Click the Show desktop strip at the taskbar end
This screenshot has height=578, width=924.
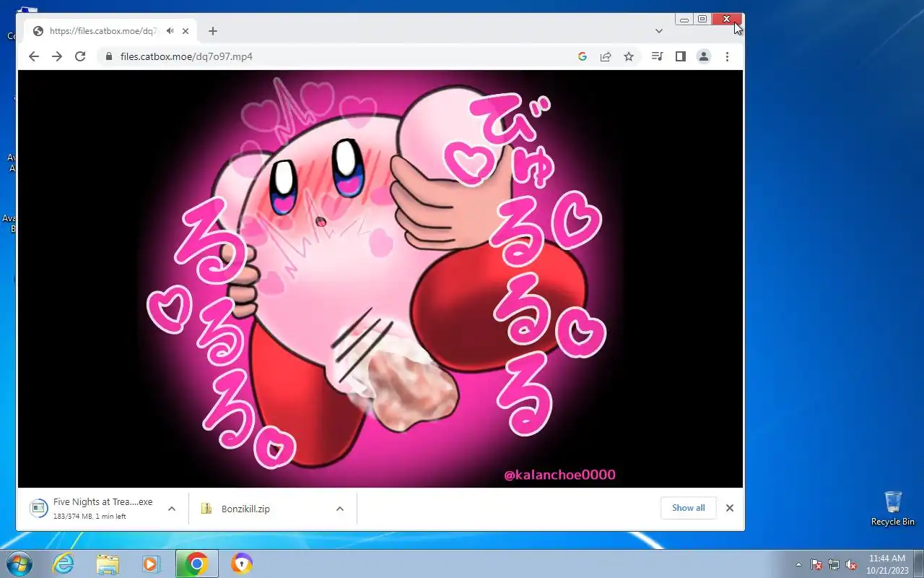click(918, 564)
